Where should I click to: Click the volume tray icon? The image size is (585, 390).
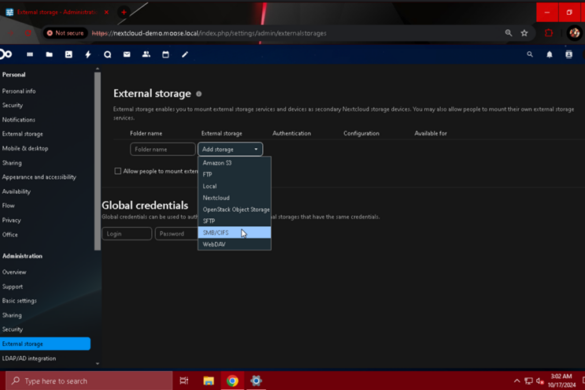[540, 381]
